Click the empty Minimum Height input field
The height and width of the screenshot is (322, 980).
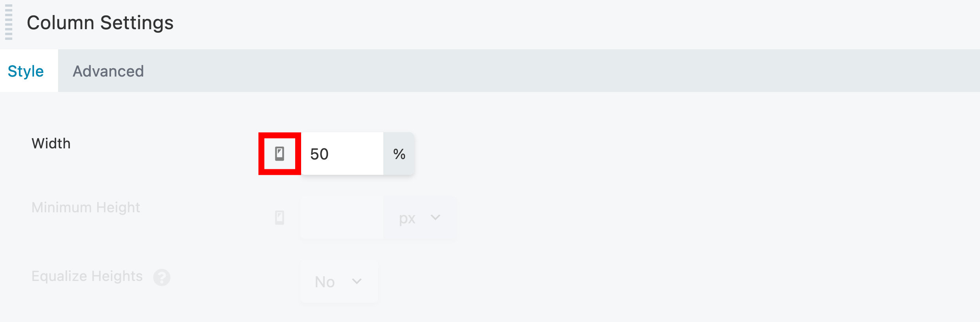[341, 217]
